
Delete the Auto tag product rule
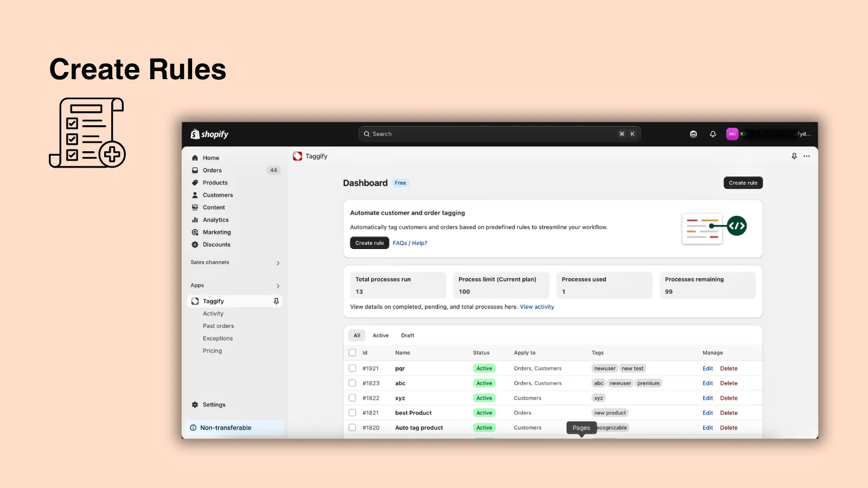(x=729, y=427)
